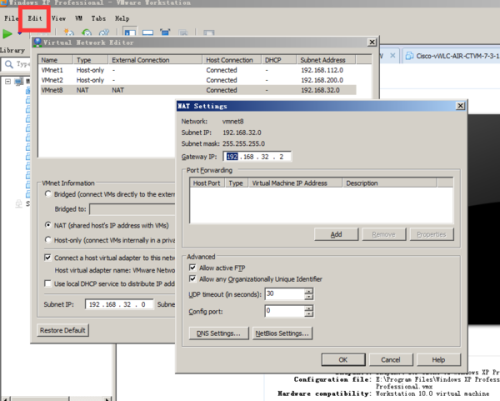Collapse the library tree root node
Image resolution: width=500 pixels, height=401 pixels.
8,81
